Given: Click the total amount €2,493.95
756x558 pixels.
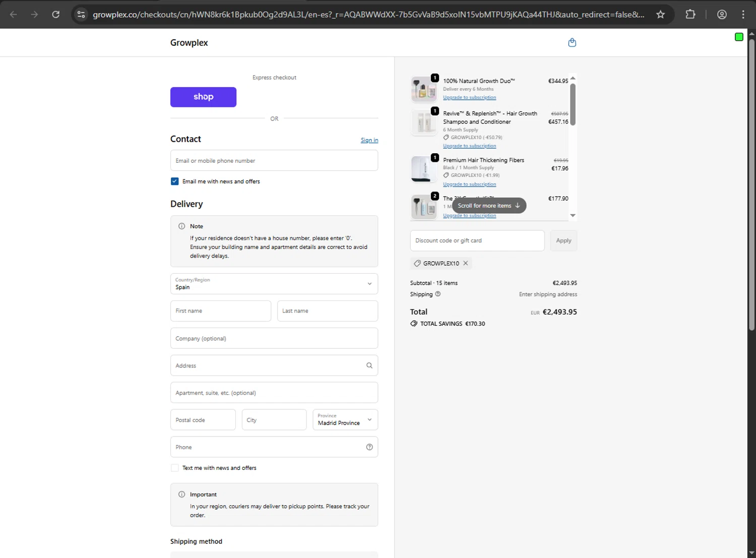Looking at the screenshot, I should [x=559, y=312].
